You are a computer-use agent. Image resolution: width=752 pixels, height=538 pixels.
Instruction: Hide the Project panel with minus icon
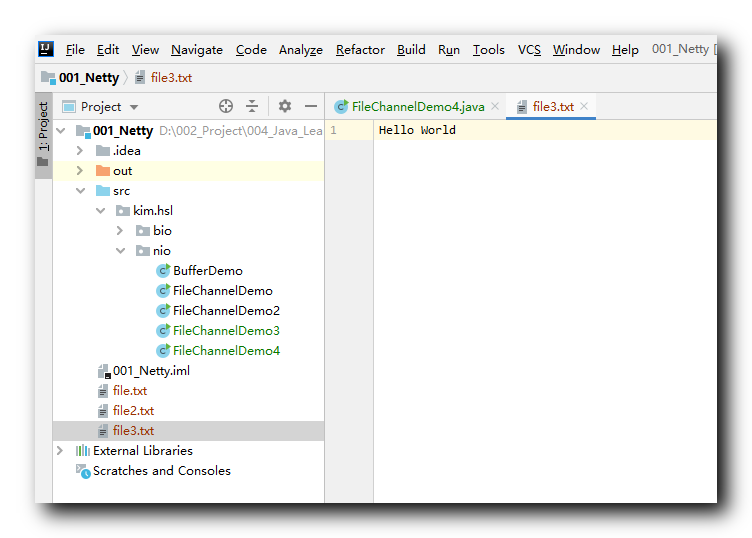pos(311,106)
